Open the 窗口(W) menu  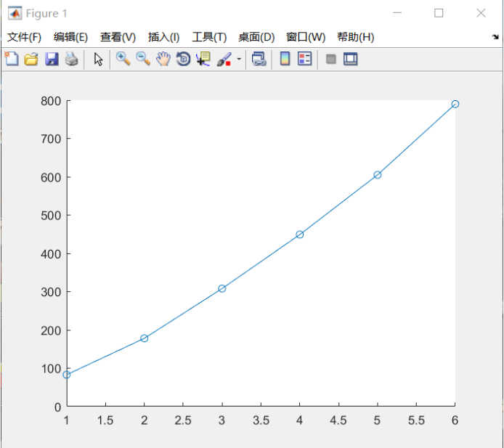tap(306, 37)
